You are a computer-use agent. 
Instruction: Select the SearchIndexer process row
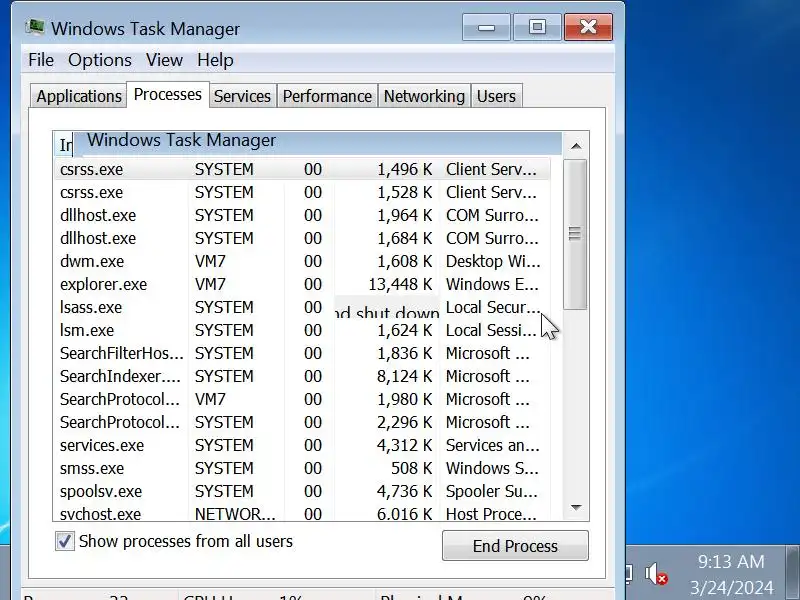point(302,376)
